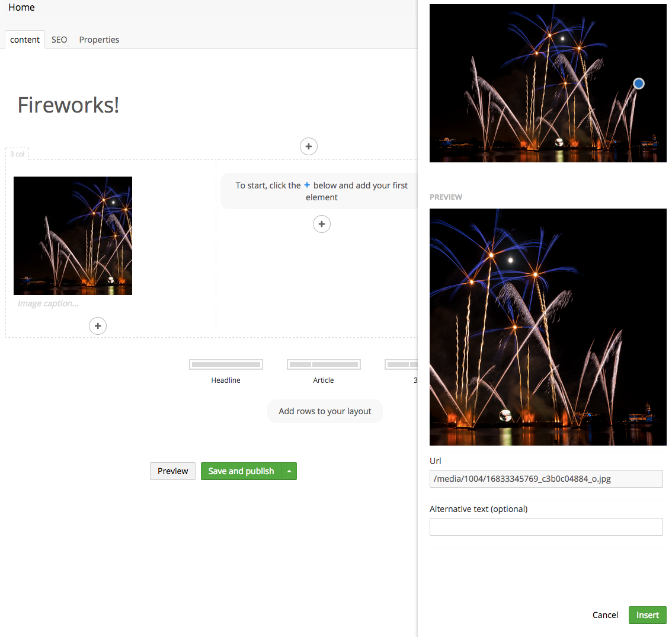The width and height of the screenshot is (672, 637).
Task: Click the blue focal point marker
Action: click(638, 84)
